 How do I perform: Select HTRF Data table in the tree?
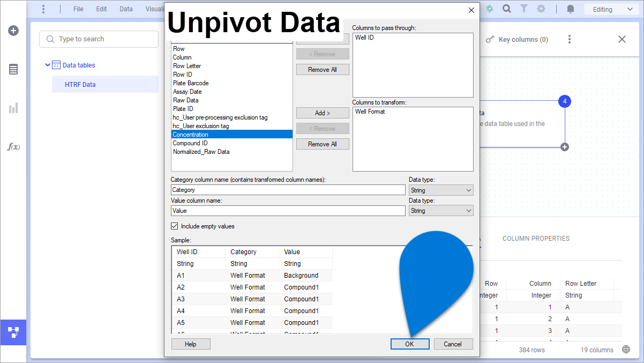[x=105, y=85]
